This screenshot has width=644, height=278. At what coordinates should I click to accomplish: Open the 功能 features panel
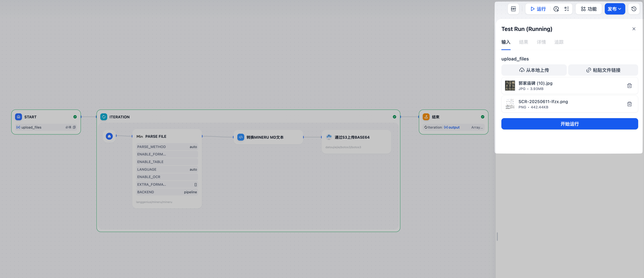tap(589, 9)
